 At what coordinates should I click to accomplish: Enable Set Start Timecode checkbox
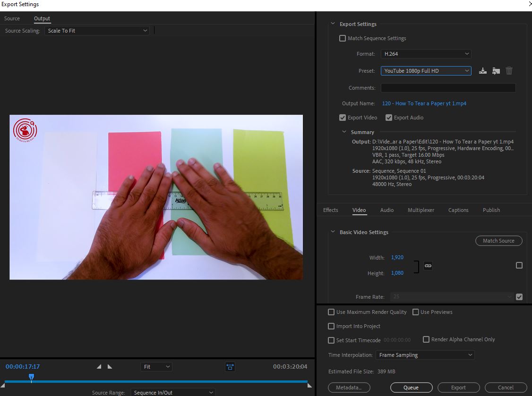click(331, 340)
